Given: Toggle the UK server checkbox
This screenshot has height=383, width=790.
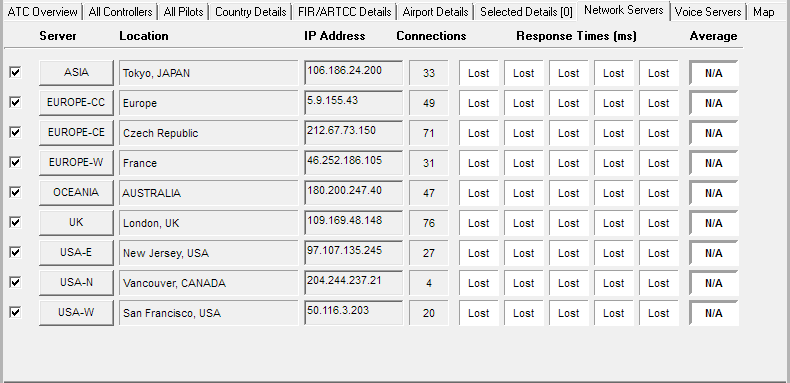Looking at the screenshot, I should tap(15, 222).
